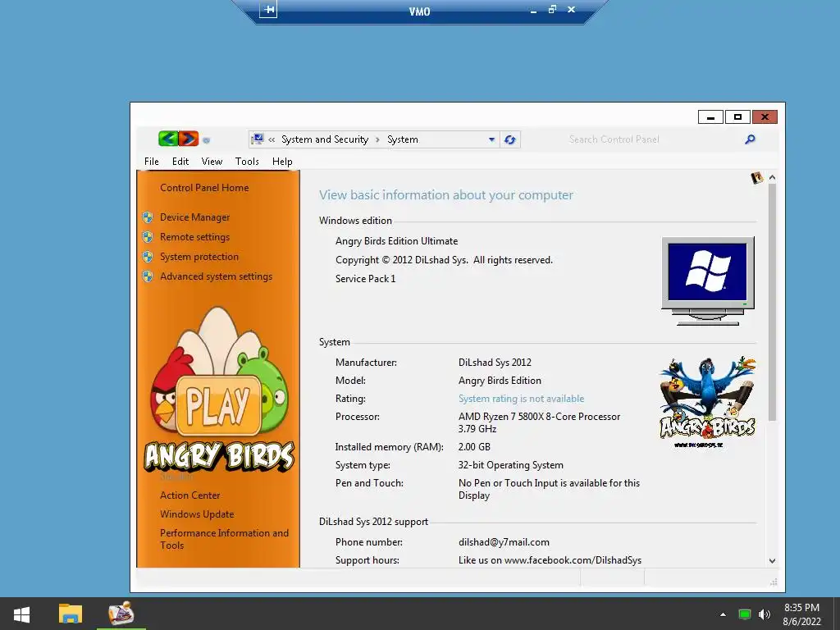Minimize the VMO remote session
This screenshot has width=840, height=630.
pos(533,10)
